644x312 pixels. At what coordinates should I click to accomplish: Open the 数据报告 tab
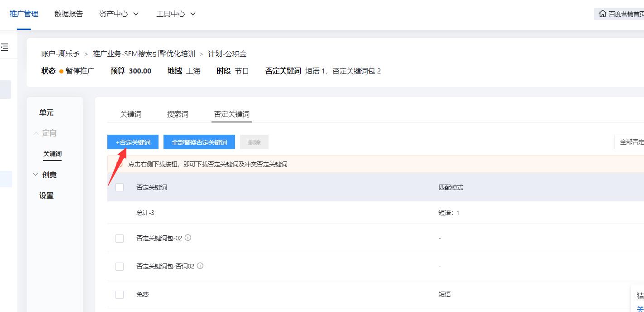[69, 14]
